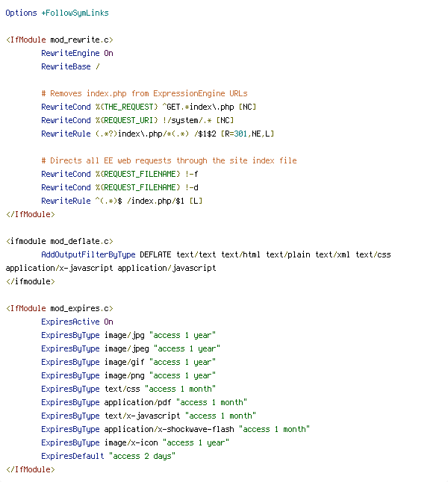Click the 'Removes index.php' comment line
The height and width of the screenshot is (482, 448).
point(144,93)
